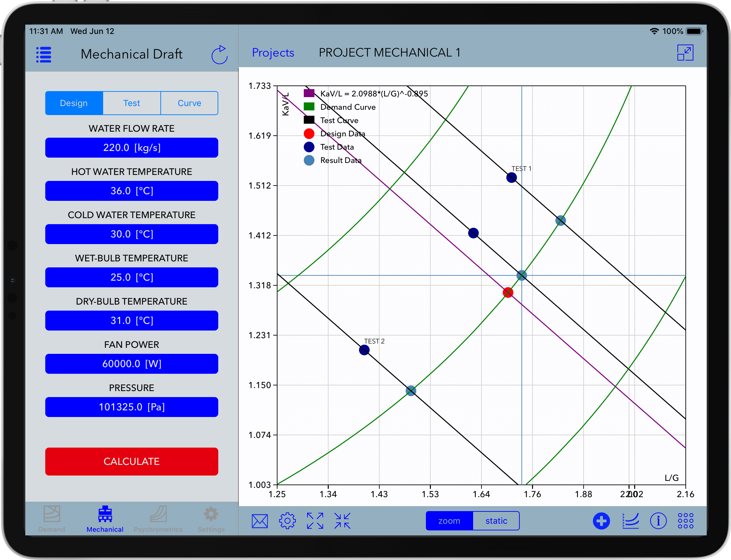Click the refresh icon beside Mechanical Draft

(220, 54)
